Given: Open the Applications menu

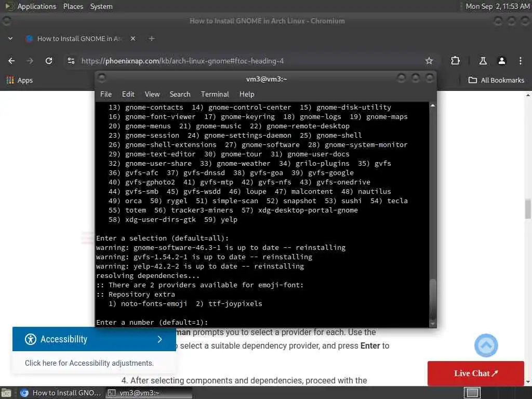Looking at the screenshot, I should click(x=37, y=6).
